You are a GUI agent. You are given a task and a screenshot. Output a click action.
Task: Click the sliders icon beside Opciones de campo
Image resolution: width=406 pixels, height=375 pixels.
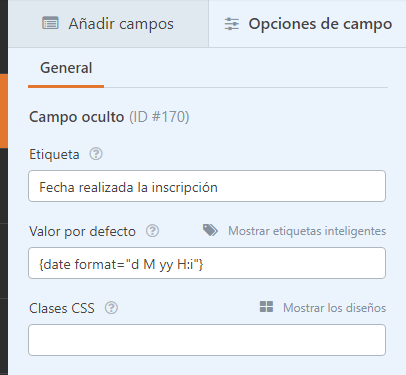click(x=232, y=24)
